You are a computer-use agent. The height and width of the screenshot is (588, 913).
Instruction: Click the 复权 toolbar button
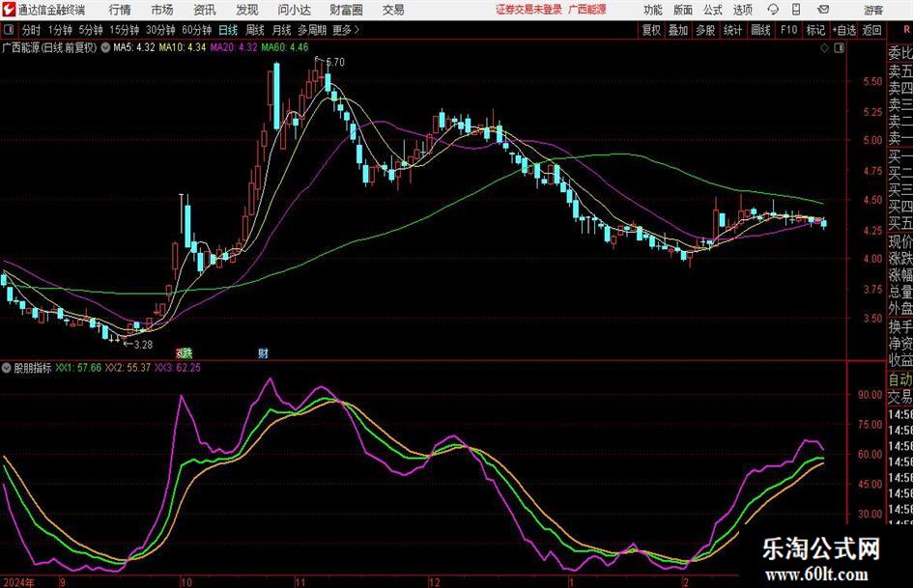point(651,30)
